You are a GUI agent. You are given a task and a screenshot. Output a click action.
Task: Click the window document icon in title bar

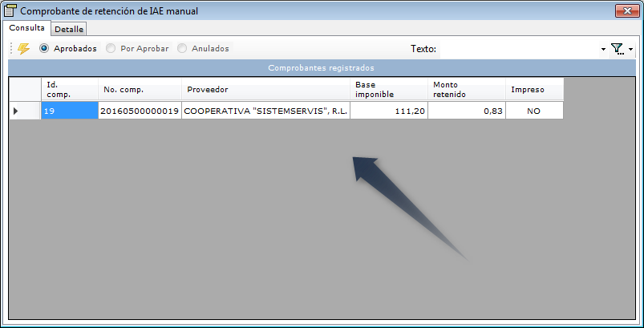point(10,11)
